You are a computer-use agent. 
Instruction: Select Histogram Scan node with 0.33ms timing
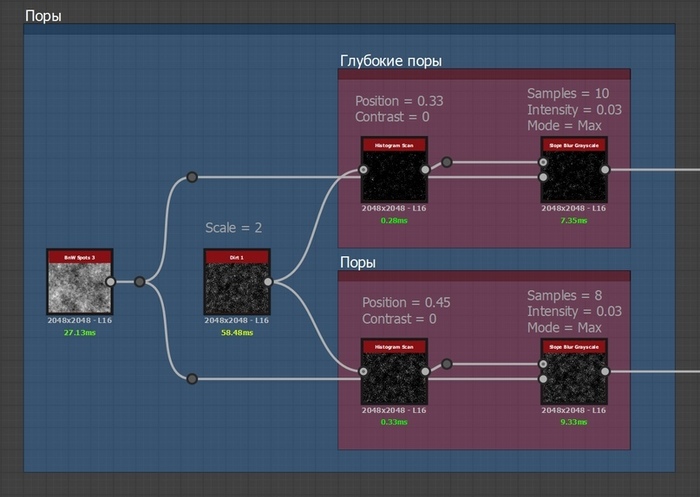[394, 371]
